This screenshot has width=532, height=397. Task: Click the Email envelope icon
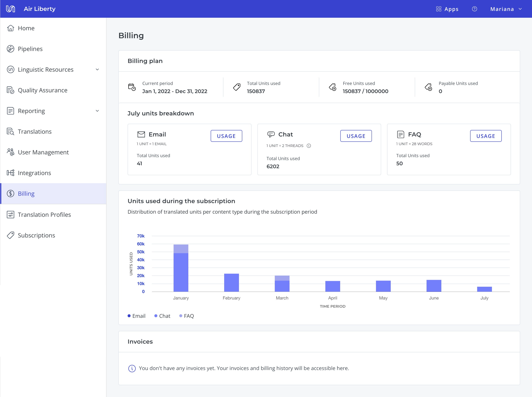[141, 134]
